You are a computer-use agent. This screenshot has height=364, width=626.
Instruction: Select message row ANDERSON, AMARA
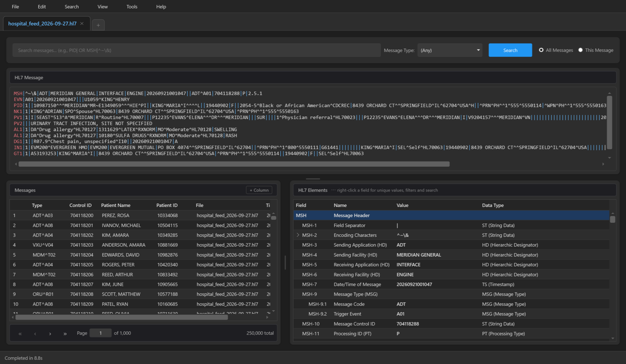(139, 245)
